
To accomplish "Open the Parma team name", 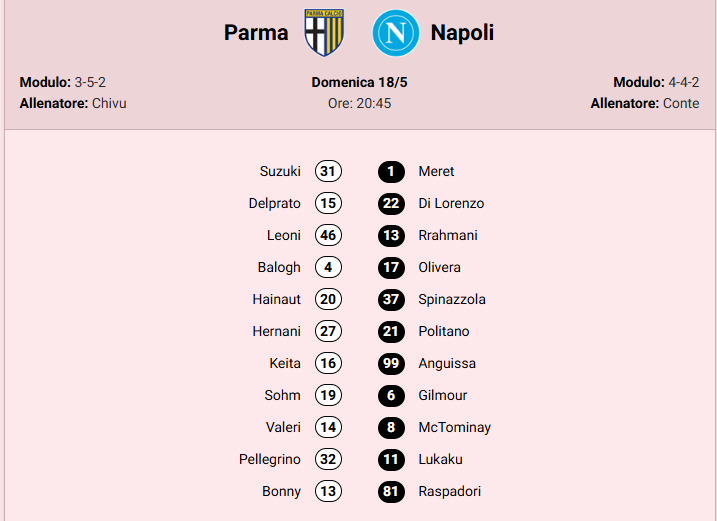I will [x=256, y=33].
